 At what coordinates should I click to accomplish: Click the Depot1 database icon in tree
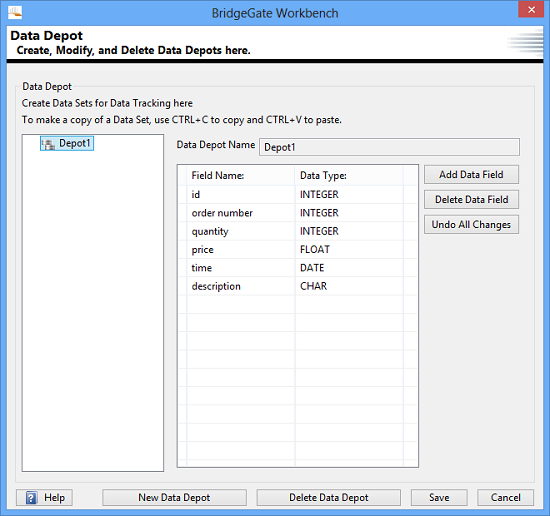point(48,144)
